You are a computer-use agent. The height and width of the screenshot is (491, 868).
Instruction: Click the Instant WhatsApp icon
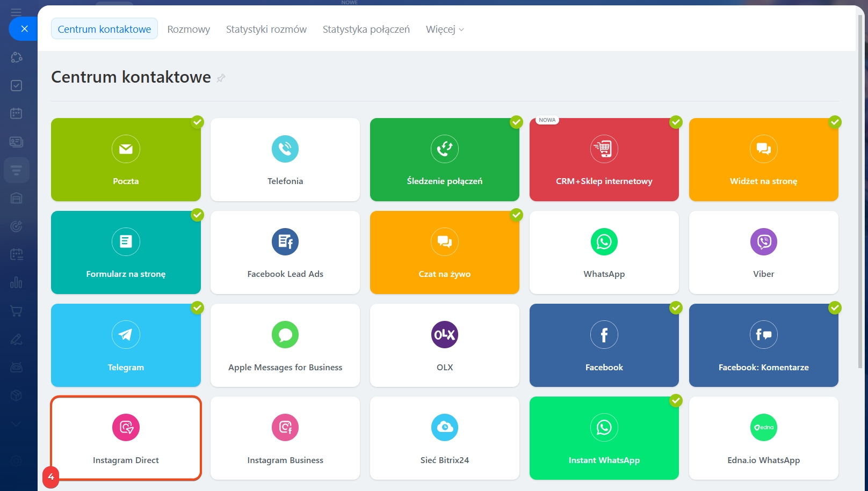[604, 427]
